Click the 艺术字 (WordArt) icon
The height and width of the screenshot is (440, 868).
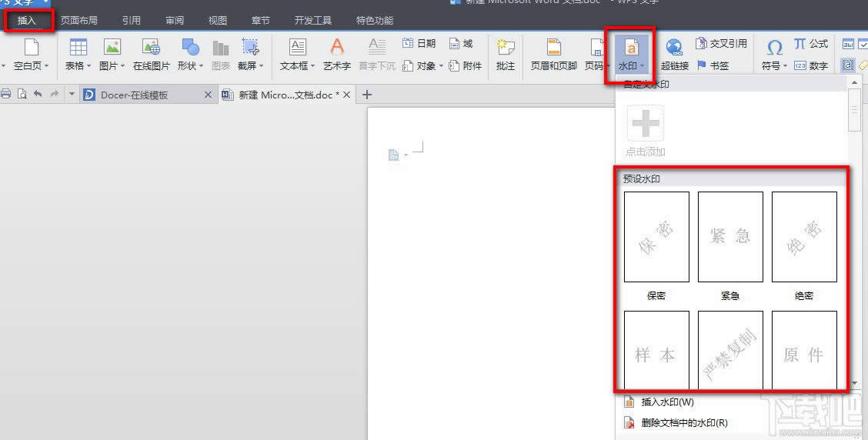click(336, 48)
